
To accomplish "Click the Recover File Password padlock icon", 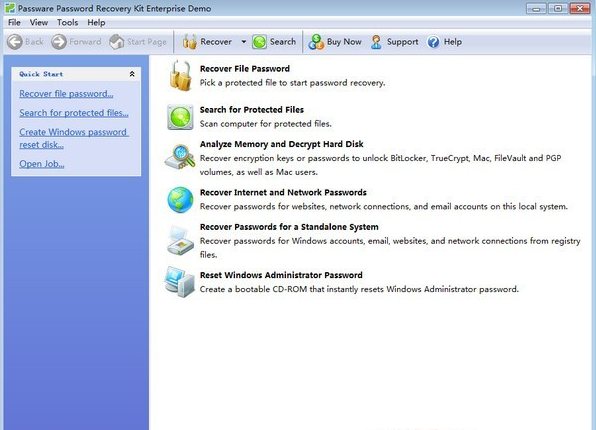I will click(180, 76).
